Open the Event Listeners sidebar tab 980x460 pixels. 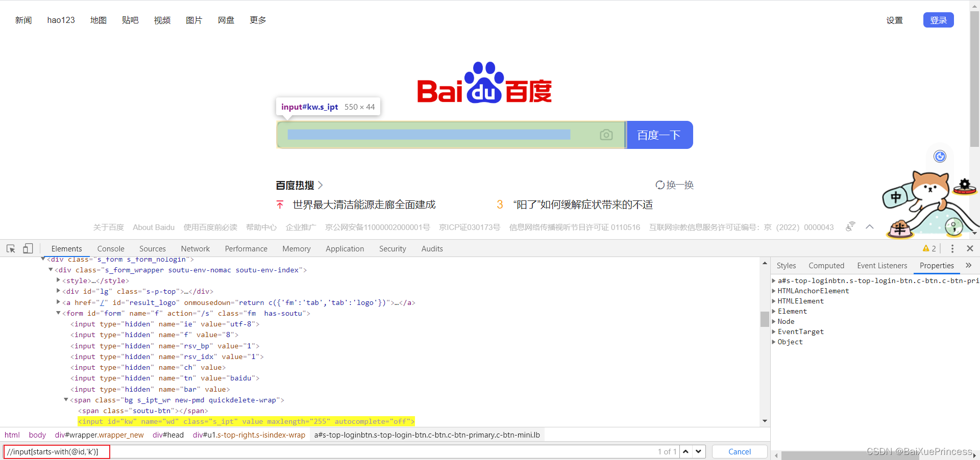click(x=882, y=265)
